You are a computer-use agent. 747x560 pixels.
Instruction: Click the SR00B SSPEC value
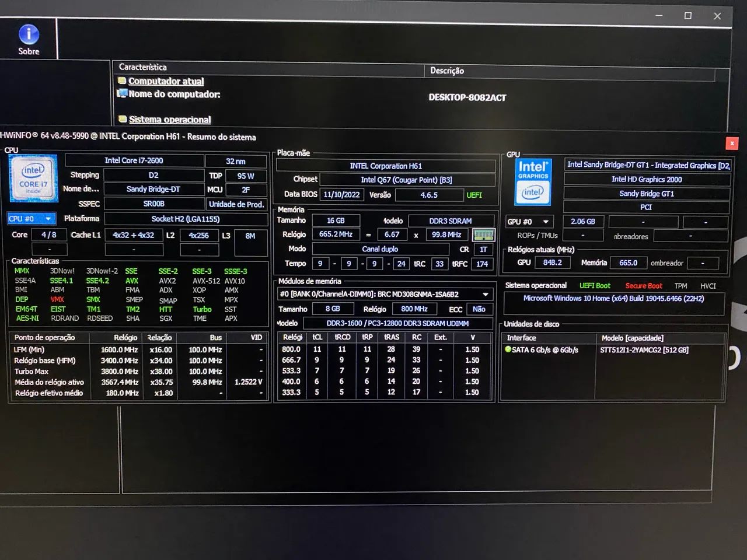153,204
